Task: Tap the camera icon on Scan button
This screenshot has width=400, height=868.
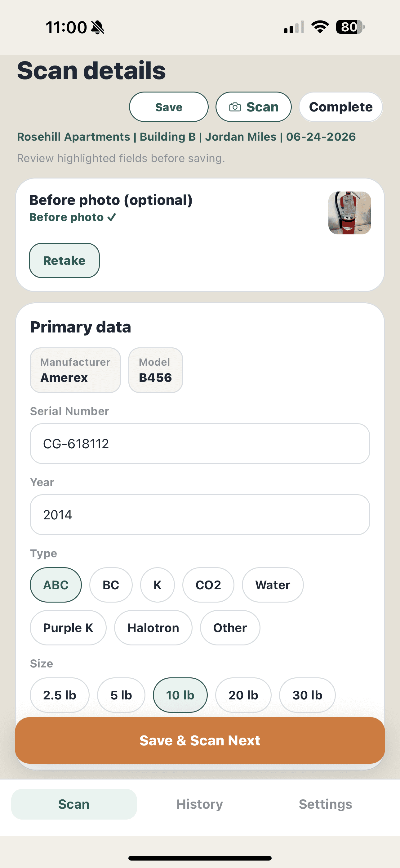Action: (x=235, y=107)
